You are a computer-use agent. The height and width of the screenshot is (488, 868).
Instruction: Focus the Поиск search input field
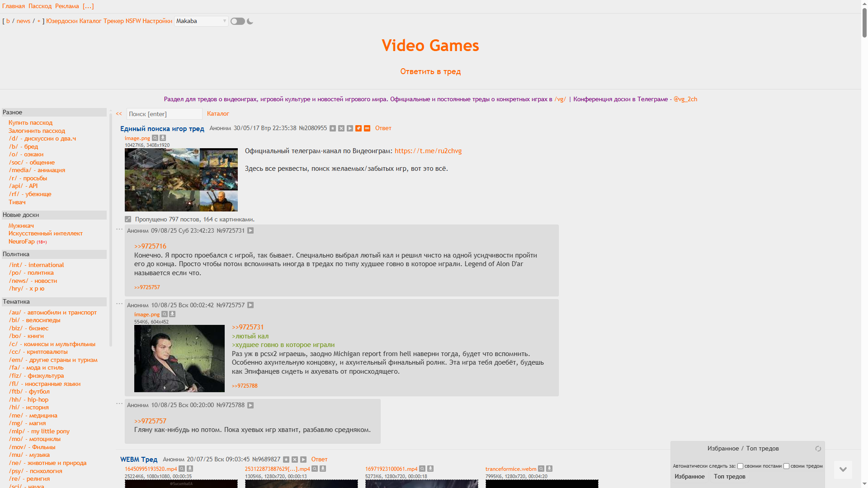(x=164, y=114)
